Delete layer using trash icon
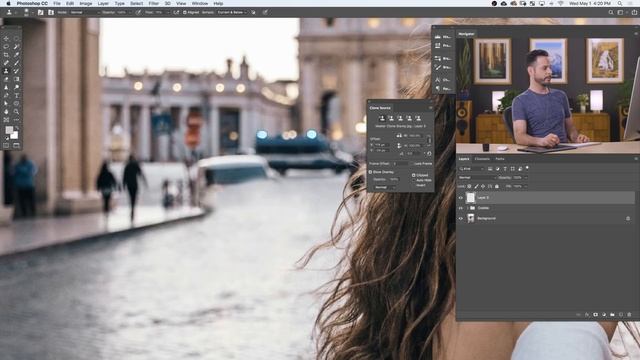Viewport: 640px width, 360px height. 629,315
